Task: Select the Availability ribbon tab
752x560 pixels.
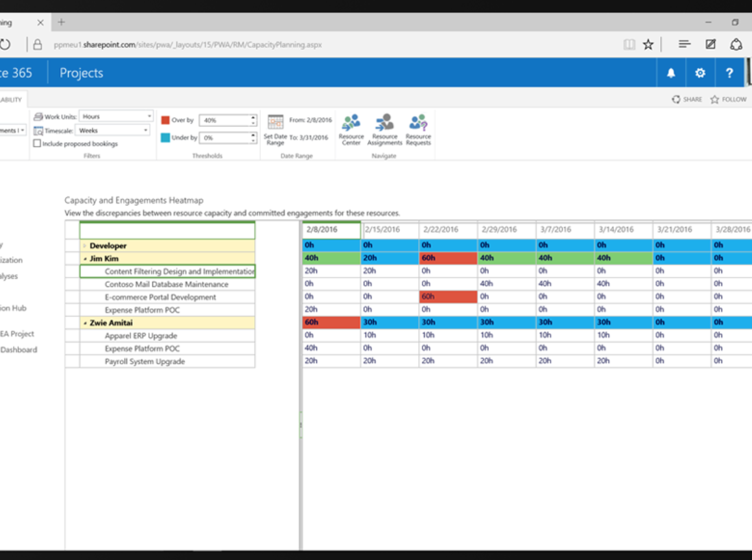Action: coord(12,99)
